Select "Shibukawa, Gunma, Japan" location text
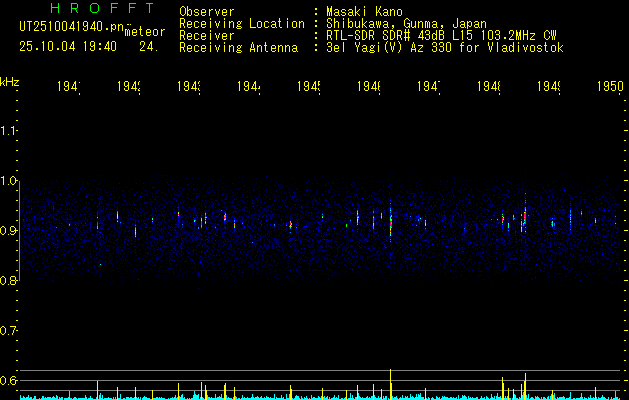Image resolution: width=629 pixels, height=400 pixels. [x=406, y=24]
